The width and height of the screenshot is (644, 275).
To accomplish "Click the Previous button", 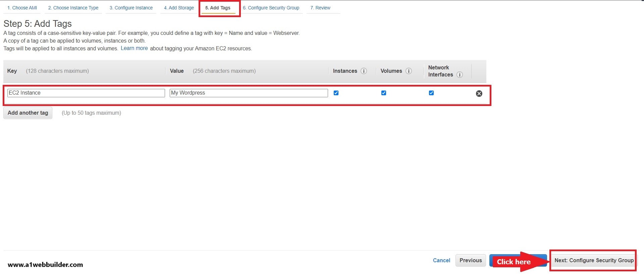I will tap(471, 260).
